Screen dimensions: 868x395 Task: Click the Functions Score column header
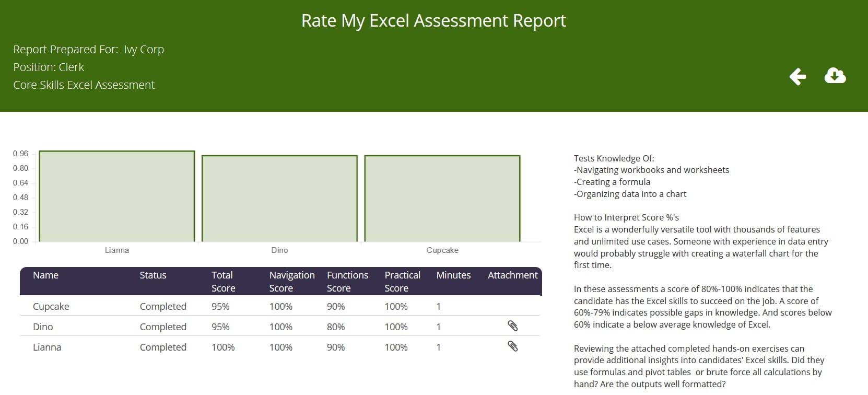pyautogui.click(x=347, y=281)
